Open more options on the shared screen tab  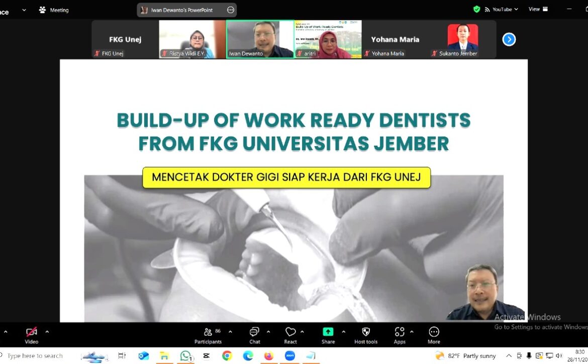(x=231, y=10)
